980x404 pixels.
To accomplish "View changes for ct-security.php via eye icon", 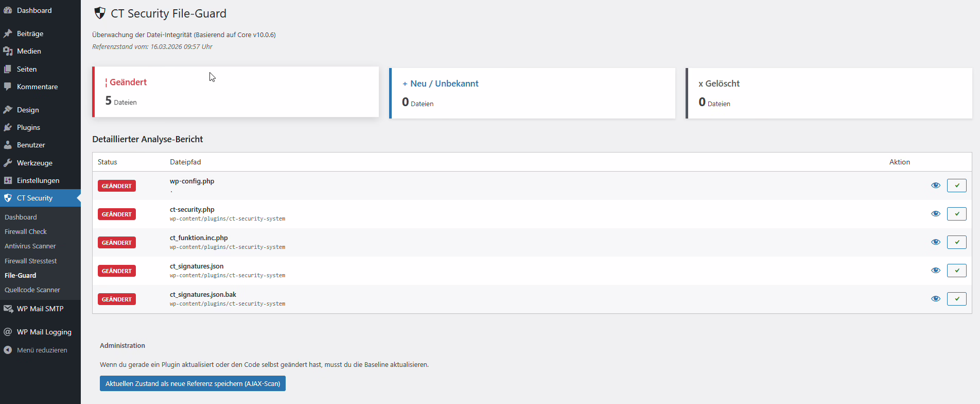I will click(936, 214).
